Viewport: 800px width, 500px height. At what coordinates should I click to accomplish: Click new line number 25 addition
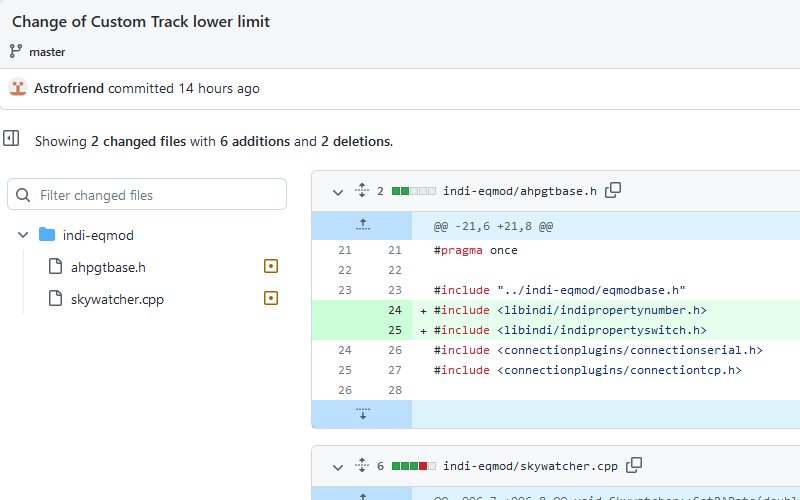click(x=395, y=330)
